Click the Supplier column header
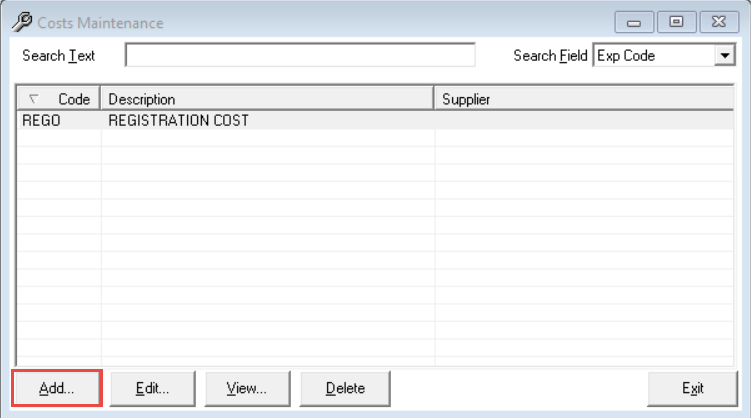The width and height of the screenshot is (751, 418). (x=584, y=99)
